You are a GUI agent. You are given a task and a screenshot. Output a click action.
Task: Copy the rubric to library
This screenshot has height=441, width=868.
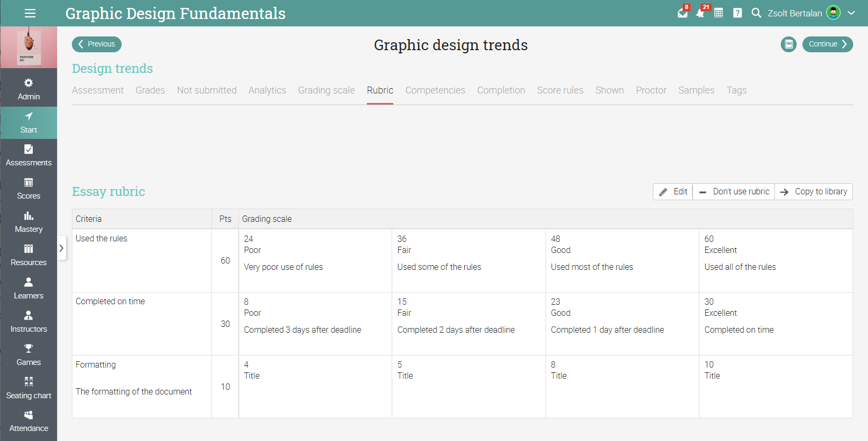point(814,192)
